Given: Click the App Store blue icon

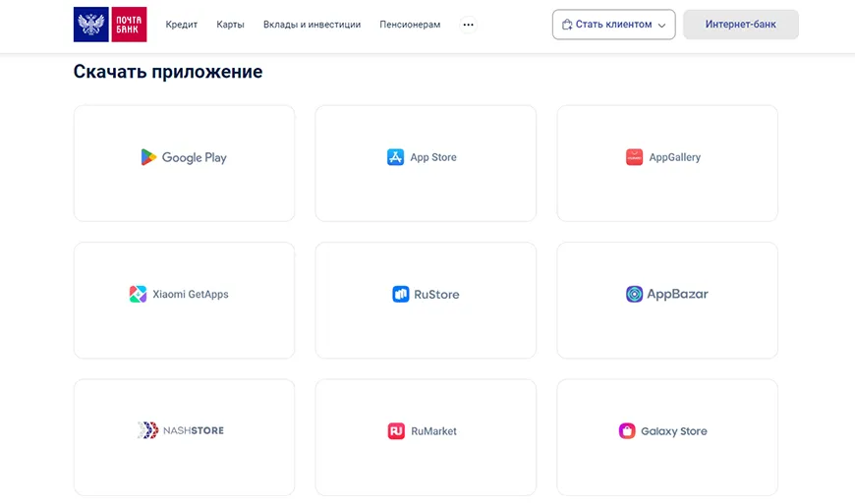Looking at the screenshot, I should 396,157.
